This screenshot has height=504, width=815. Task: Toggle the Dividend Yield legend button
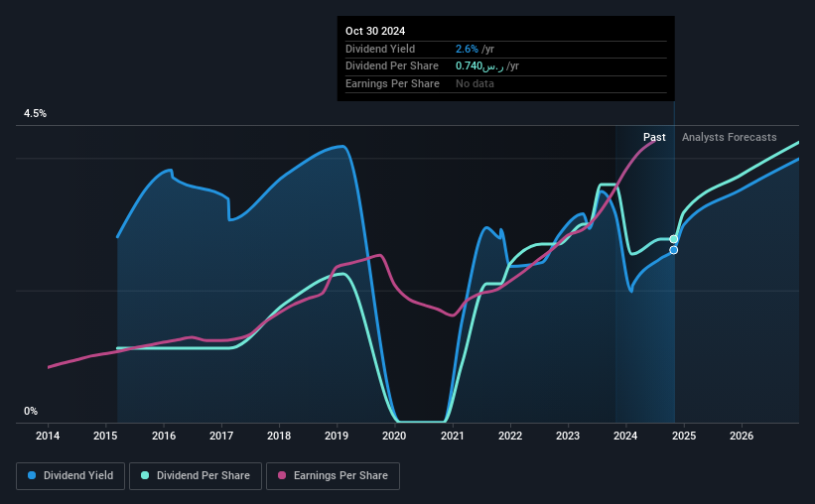pos(70,476)
